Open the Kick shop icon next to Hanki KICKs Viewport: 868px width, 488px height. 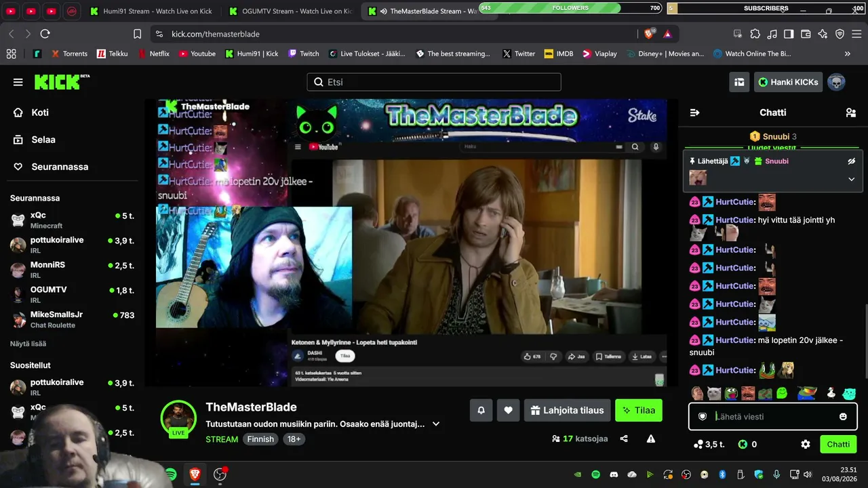click(739, 82)
